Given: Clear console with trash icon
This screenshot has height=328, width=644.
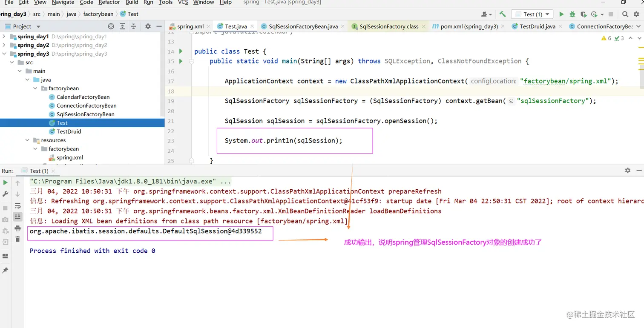Looking at the screenshot, I should [17, 239].
